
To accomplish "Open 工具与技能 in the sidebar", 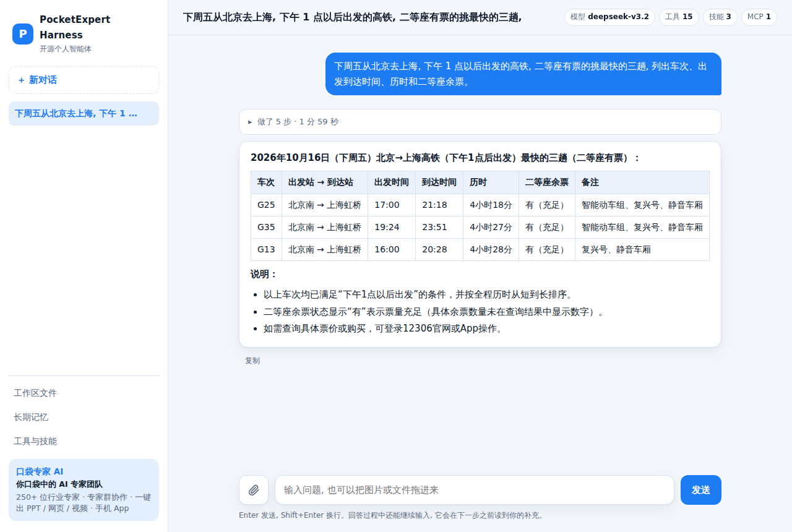I will point(84,441).
